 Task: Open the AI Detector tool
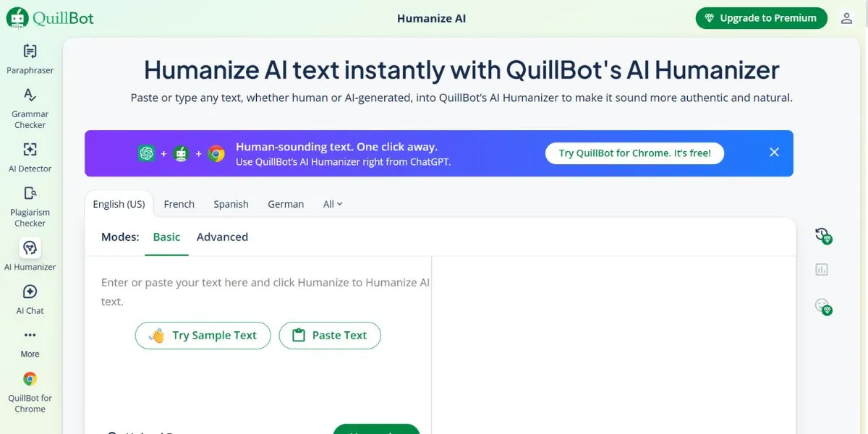point(30,157)
